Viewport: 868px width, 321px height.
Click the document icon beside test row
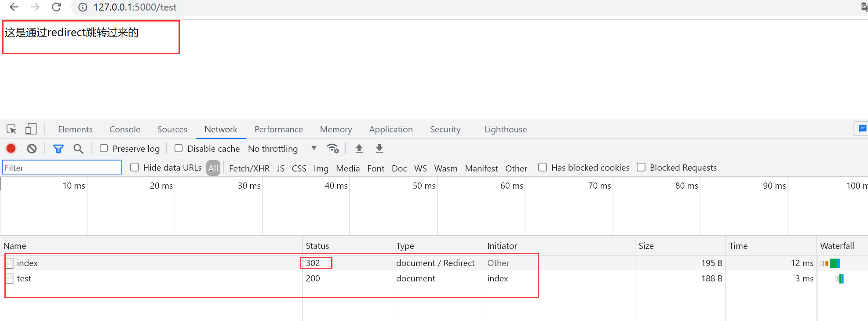[x=10, y=278]
